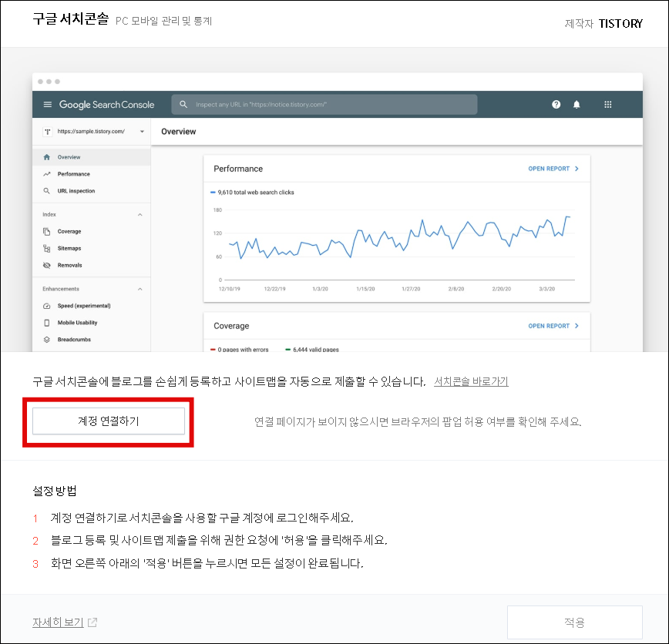
Task: Click the Performance chart line graph
Action: point(399,237)
